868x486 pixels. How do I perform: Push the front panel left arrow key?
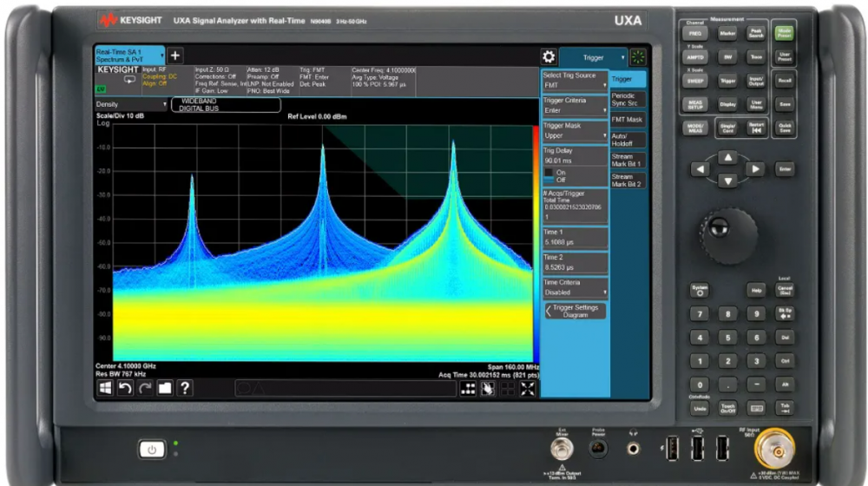coord(700,169)
